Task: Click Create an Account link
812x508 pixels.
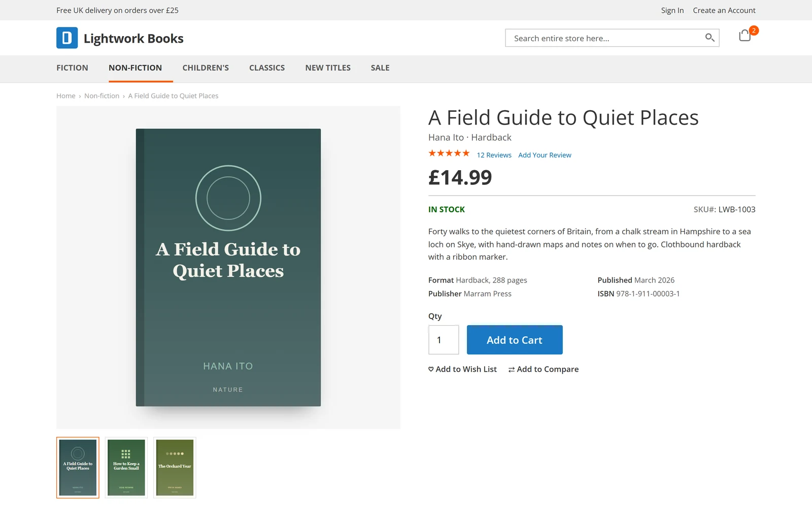Action: pos(724,10)
